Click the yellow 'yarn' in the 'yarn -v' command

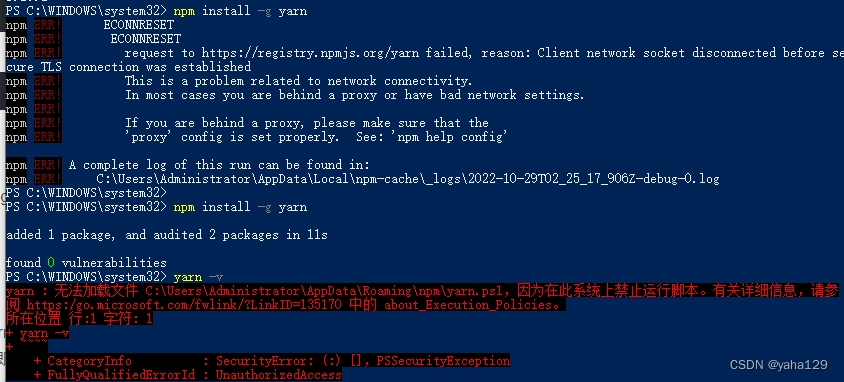pos(187,277)
